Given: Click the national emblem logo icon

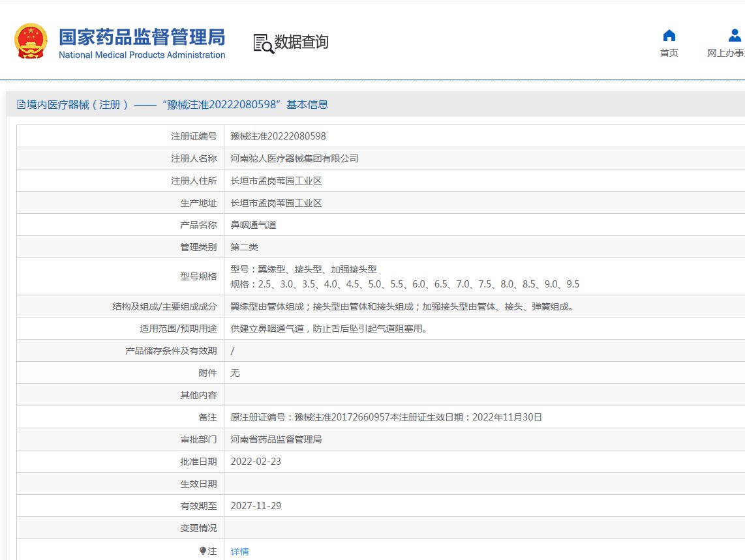Looking at the screenshot, I should coord(31,41).
